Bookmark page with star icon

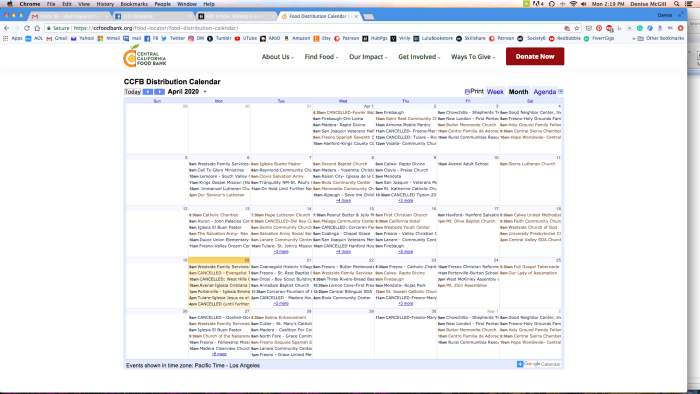(x=577, y=28)
